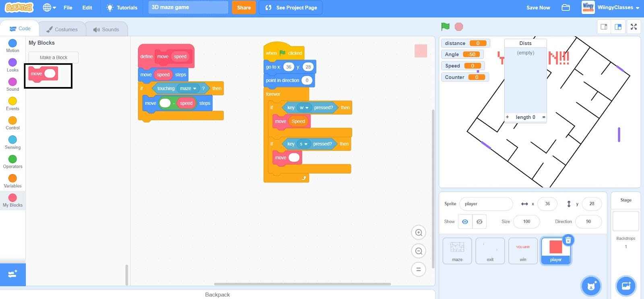Screen dimensions: 644x299
Task: Switch to large stage layout
Action: (618, 27)
